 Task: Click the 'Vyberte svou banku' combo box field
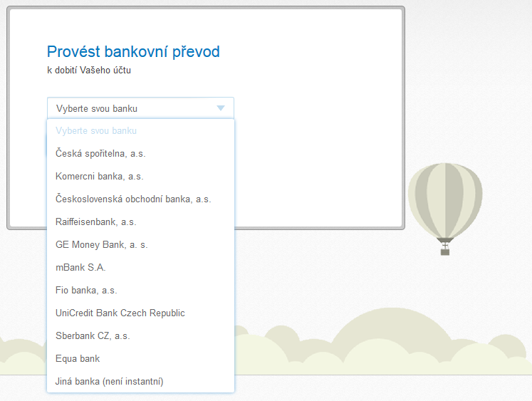click(x=140, y=108)
